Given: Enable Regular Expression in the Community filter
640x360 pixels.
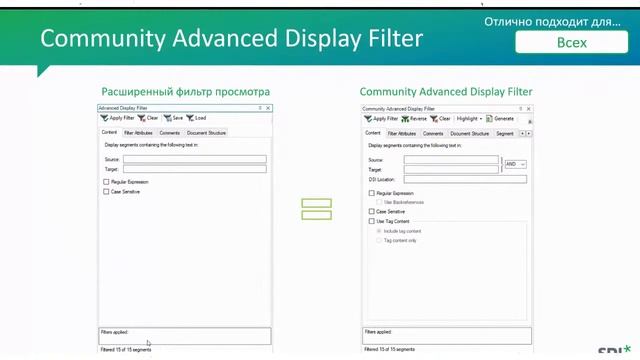Looking at the screenshot, I should tap(371, 193).
